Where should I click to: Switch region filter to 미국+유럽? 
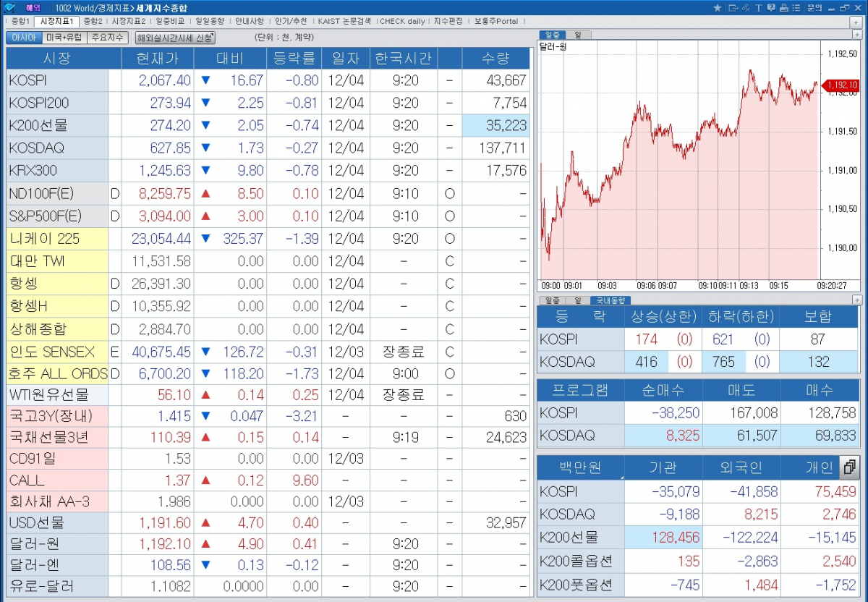pos(64,38)
